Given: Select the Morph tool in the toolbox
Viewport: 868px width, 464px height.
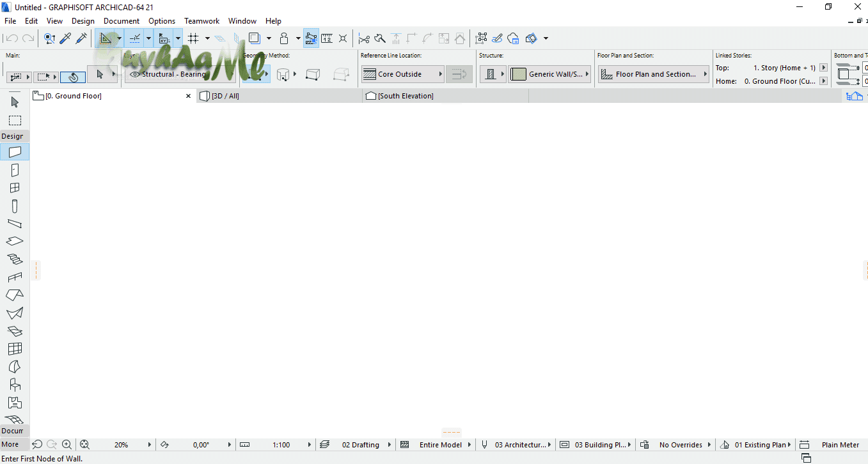Looking at the screenshot, I should (15, 367).
